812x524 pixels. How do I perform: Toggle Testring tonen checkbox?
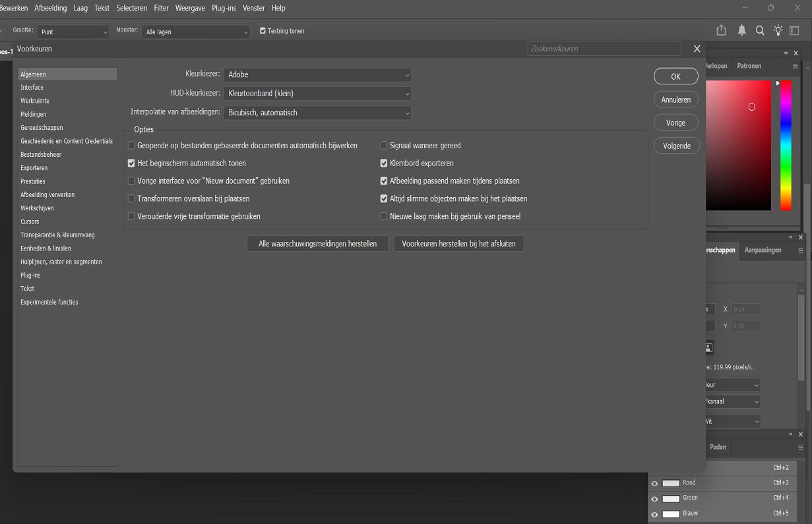263,31
